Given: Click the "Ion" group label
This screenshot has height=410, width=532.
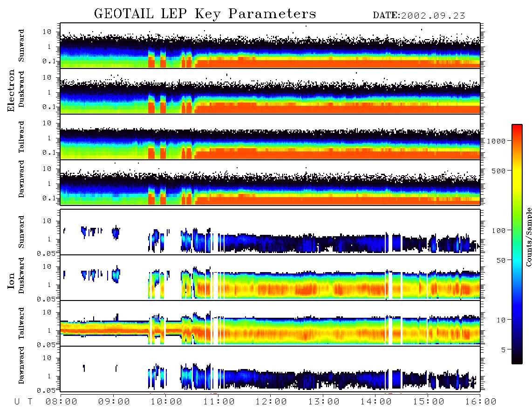Looking at the screenshot, I should (x=11, y=281).
